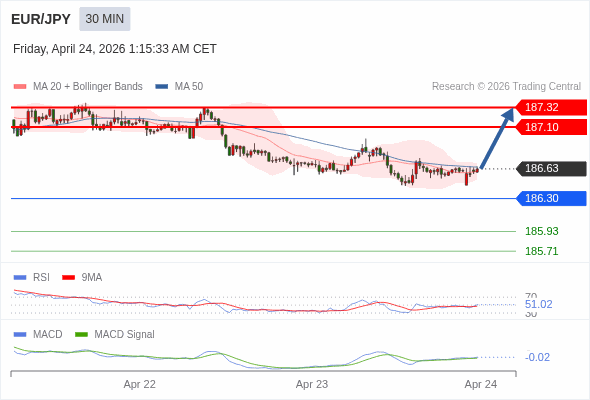Open the Research Trading Central credit link
The height and width of the screenshot is (400, 590).
(506, 87)
